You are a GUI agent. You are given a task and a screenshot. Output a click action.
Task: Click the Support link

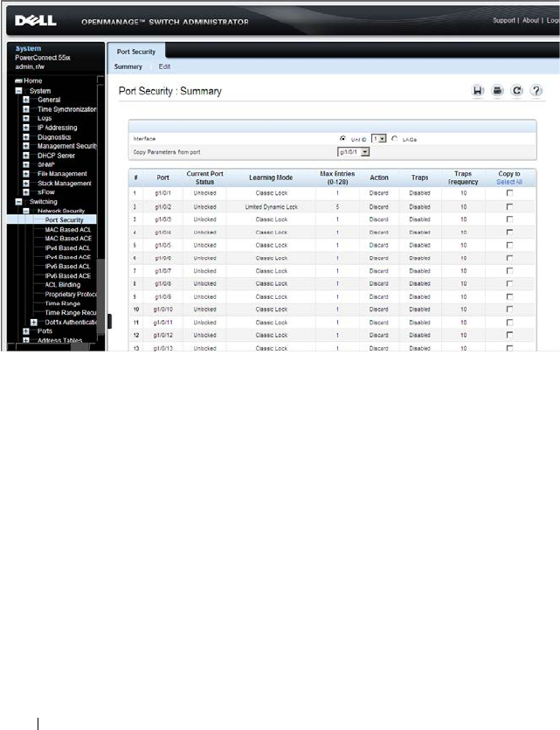504,20
